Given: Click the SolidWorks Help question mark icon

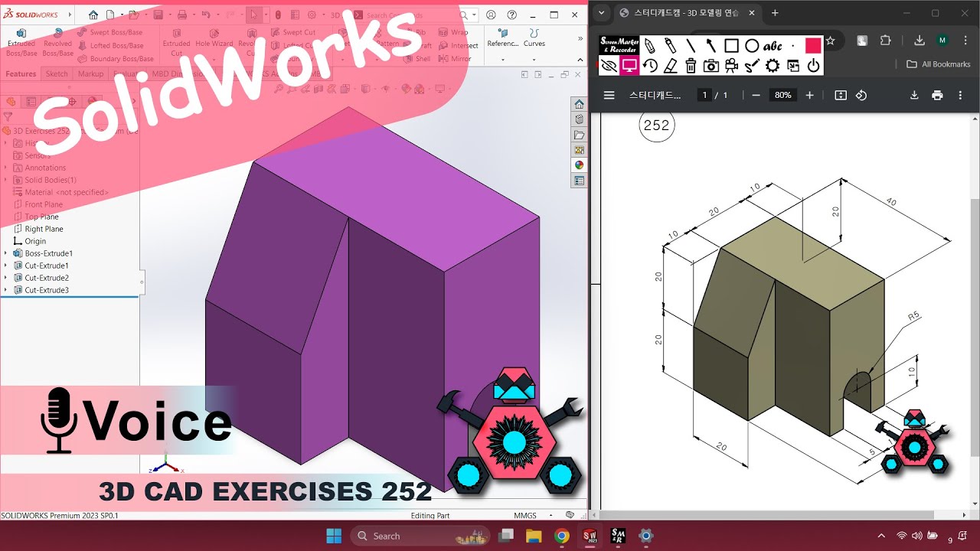Looking at the screenshot, I should [x=511, y=15].
